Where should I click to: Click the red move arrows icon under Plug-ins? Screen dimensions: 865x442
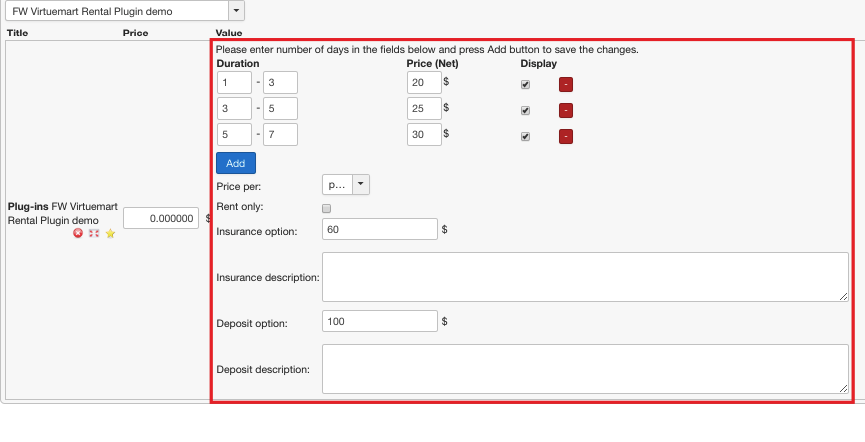tap(94, 233)
